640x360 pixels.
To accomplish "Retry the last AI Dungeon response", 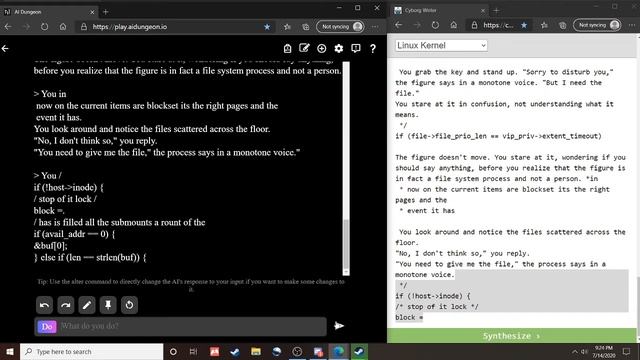I will [x=129, y=305].
